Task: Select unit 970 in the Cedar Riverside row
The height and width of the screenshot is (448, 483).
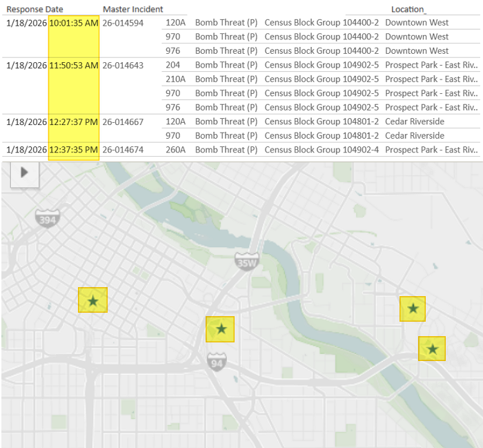Action: (x=172, y=135)
